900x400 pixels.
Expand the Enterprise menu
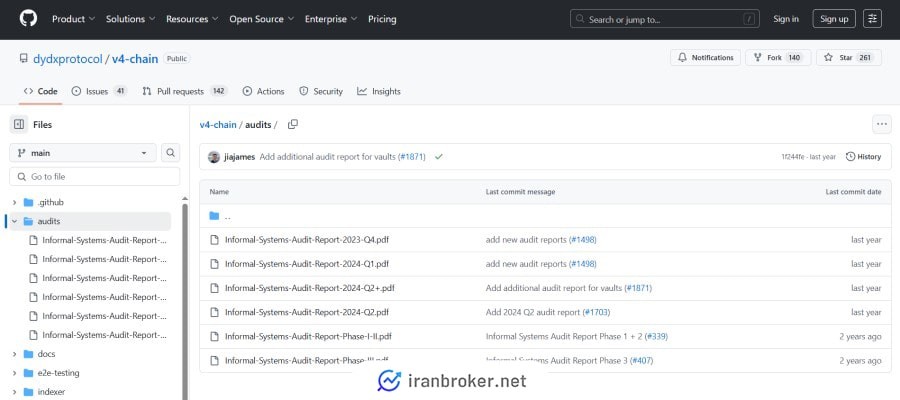click(x=331, y=19)
